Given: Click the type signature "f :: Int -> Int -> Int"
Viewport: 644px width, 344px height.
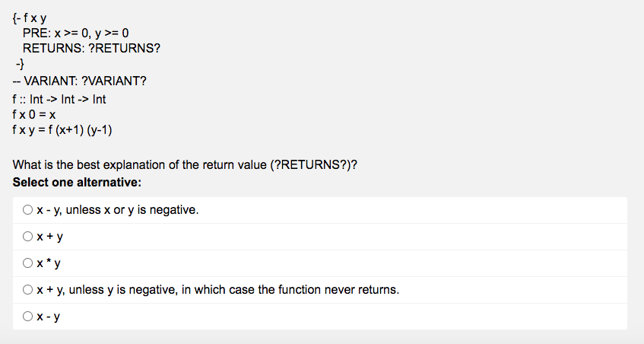Looking at the screenshot, I should click(59, 100).
